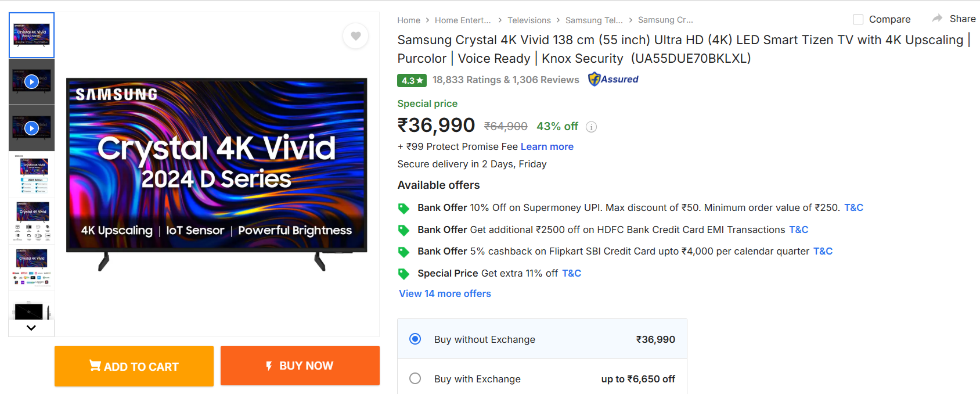Navigate to Home breadcrumb
The image size is (980, 394).
[x=408, y=20]
